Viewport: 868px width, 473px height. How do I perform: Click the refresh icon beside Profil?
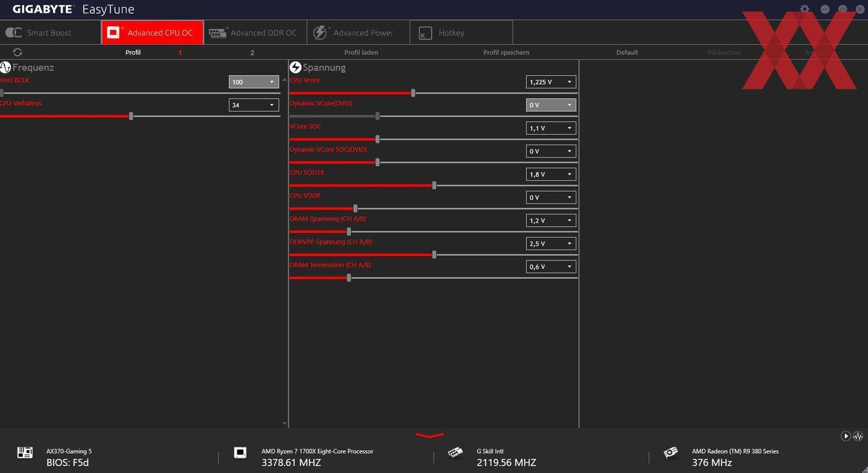tap(17, 52)
